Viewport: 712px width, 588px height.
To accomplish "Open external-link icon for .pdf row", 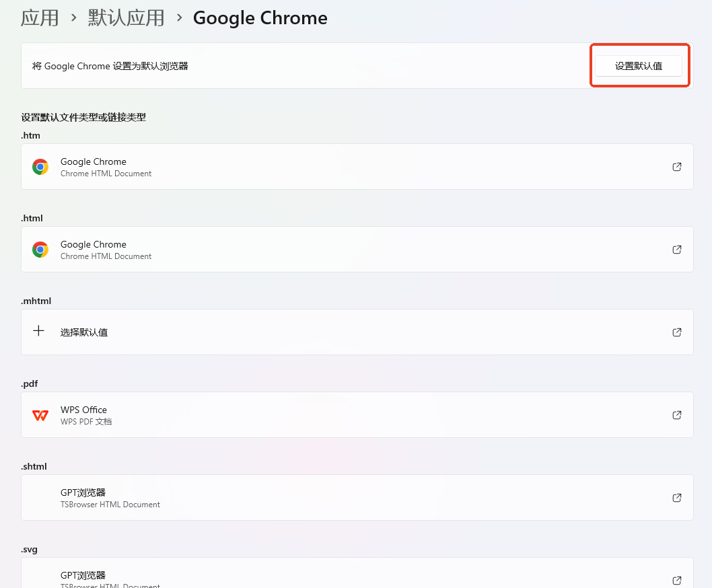I will coord(676,415).
